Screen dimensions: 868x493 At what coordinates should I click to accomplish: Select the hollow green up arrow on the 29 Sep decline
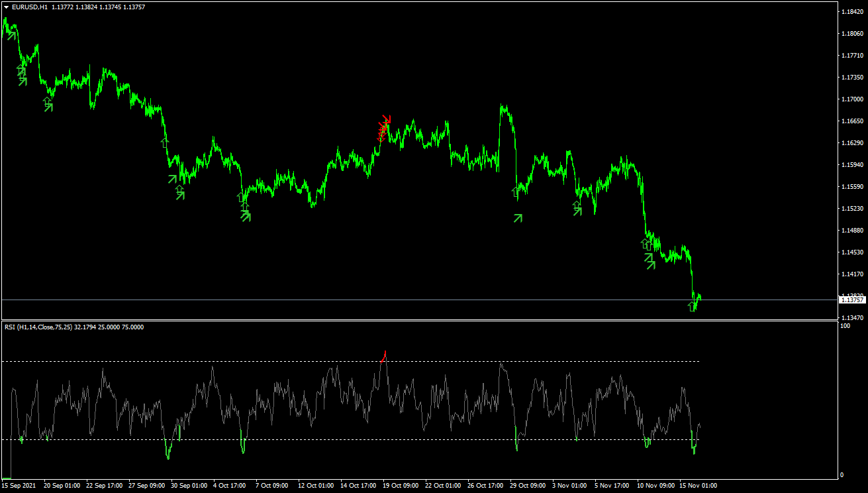pyautogui.click(x=165, y=142)
